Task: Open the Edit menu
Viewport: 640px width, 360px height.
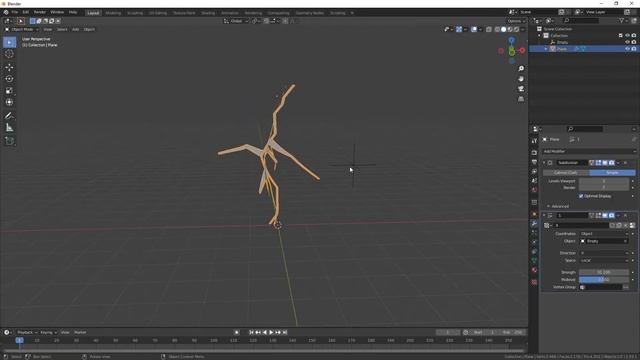Action: point(26,13)
